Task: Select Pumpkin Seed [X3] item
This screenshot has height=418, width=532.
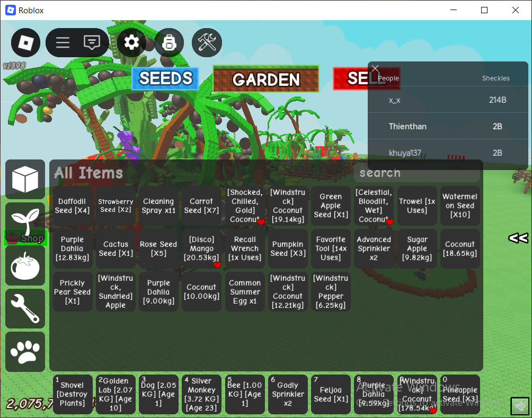Action: click(288, 248)
